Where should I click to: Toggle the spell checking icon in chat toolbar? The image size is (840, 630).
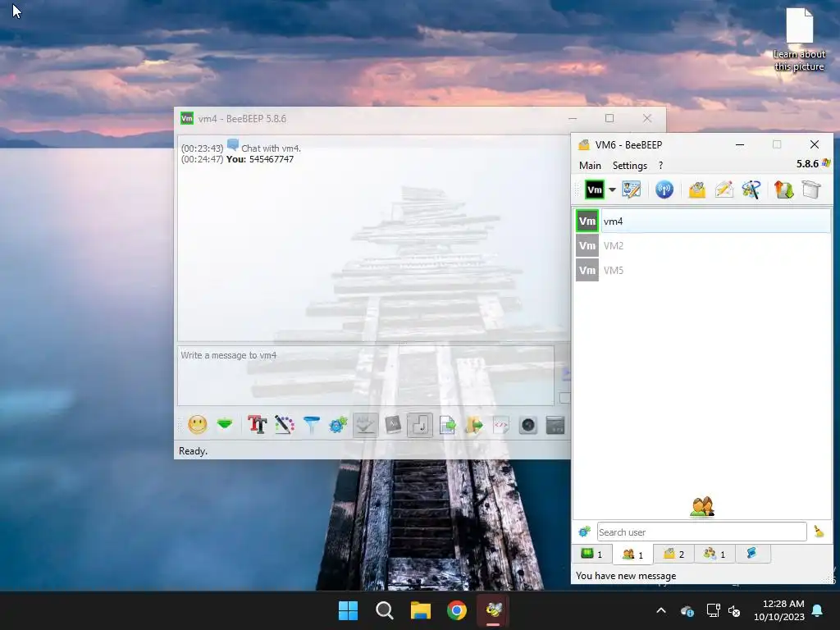(x=365, y=426)
